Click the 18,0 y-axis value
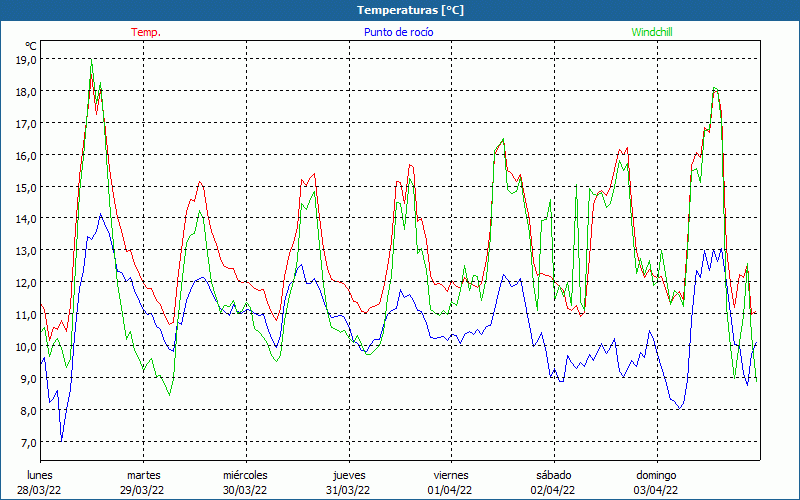The width and height of the screenshot is (800, 500). pos(27,92)
